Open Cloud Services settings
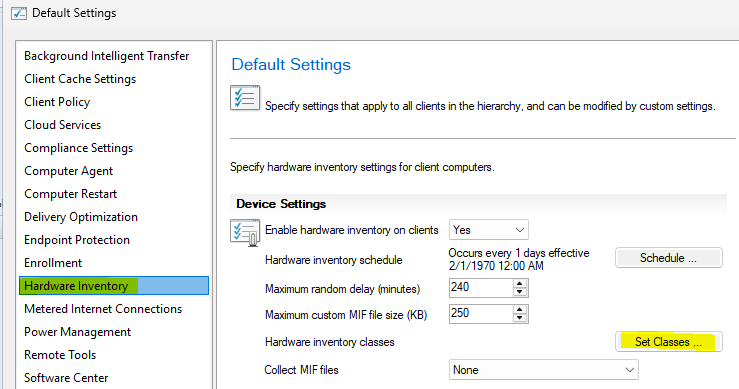Screen dimensions: 739x389 [x=63, y=125]
